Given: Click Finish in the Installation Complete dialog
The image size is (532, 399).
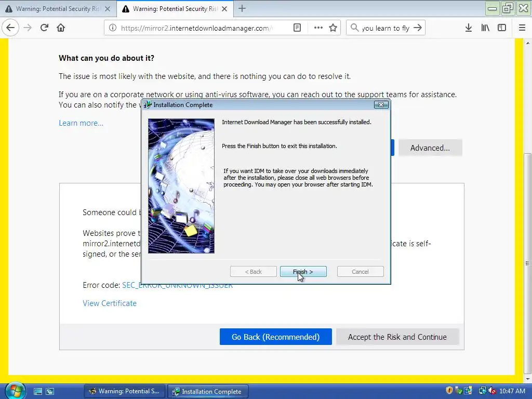Looking at the screenshot, I should [303, 271].
